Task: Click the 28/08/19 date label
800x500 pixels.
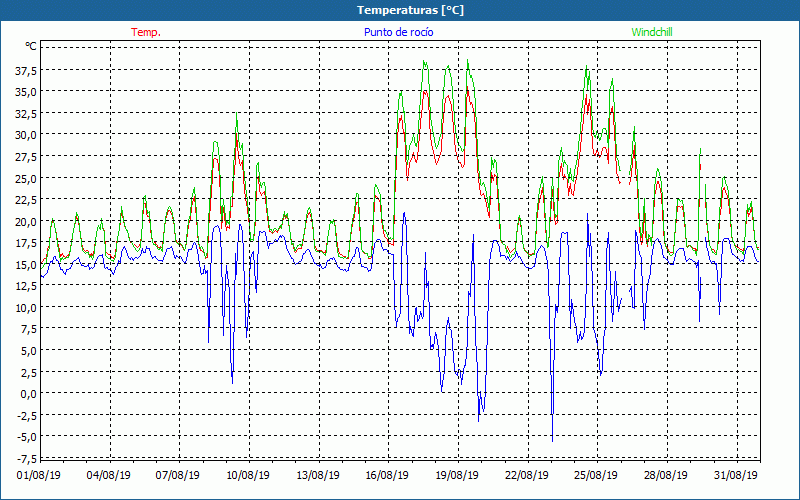Action: point(666,476)
